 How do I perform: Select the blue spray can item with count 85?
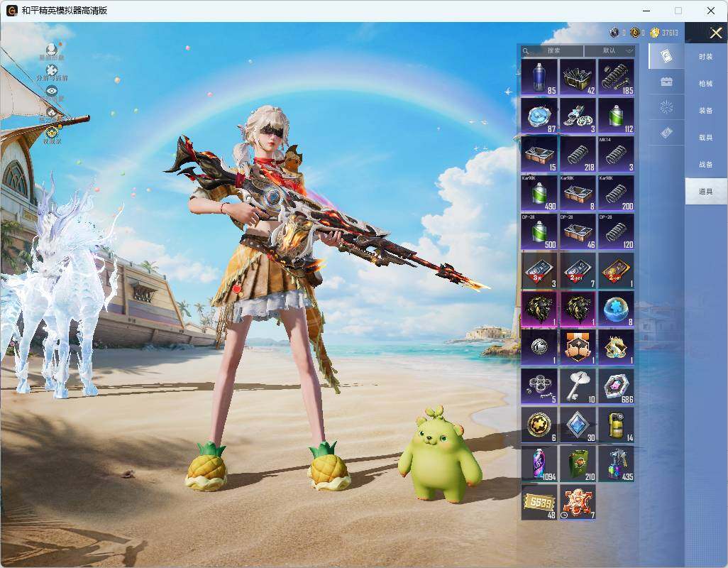(x=539, y=77)
